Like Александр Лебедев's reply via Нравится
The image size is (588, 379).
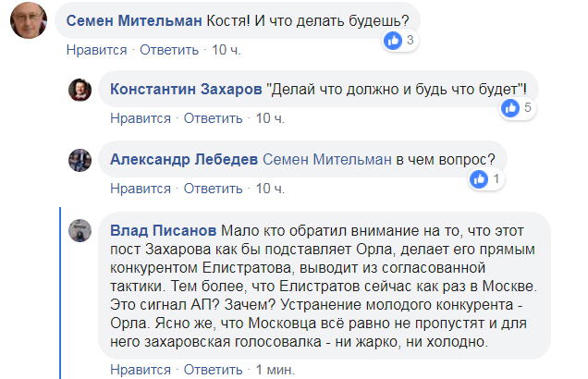pos(141,189)
